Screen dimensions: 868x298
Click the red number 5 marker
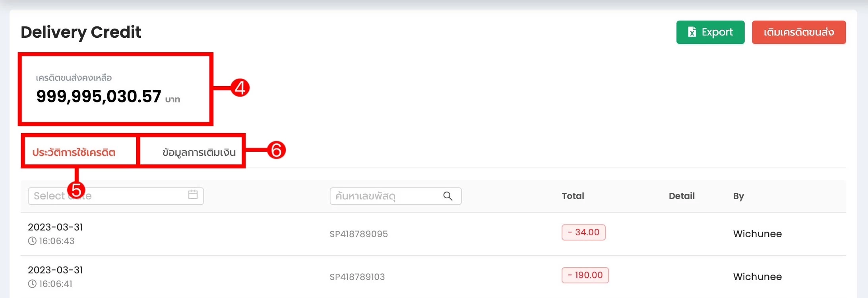pyautogui.click(x=76, y=190)
